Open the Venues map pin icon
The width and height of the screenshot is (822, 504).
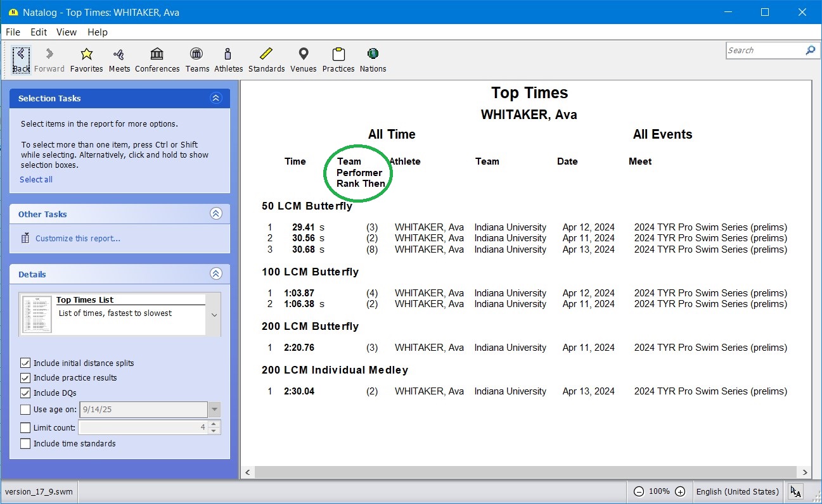coord(303,54)
